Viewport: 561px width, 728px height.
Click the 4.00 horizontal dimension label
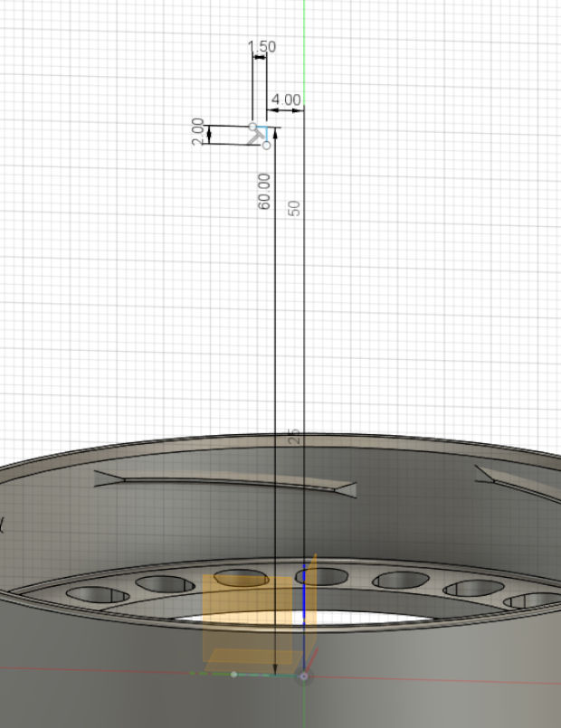click(286, 99)
